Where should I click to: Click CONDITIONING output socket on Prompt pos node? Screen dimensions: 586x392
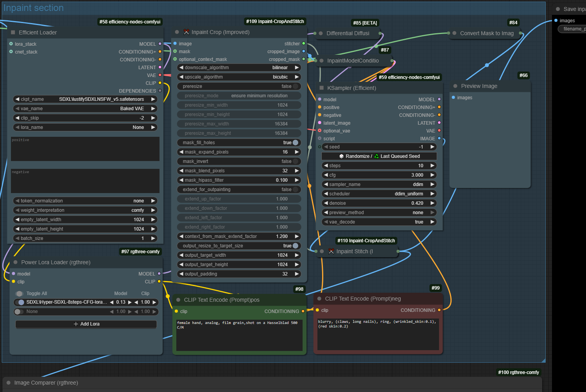click(x=303, y=311)
